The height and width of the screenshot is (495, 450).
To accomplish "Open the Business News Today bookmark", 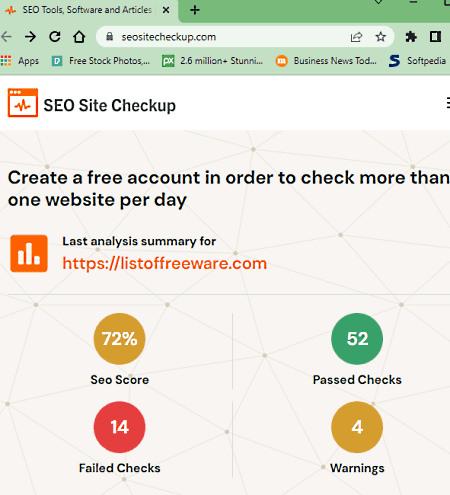I will pos(326,61).
